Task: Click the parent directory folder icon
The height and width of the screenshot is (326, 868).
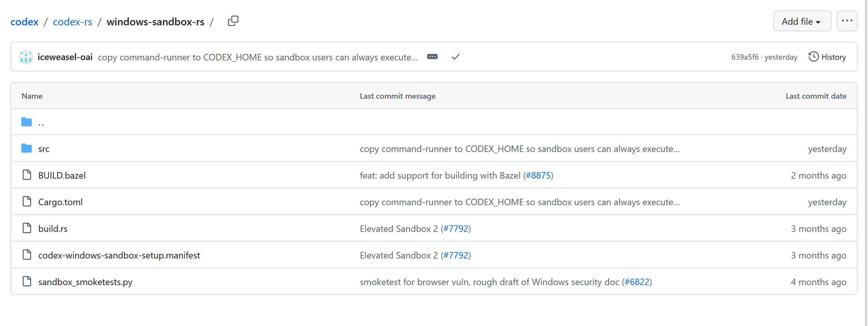Action: tap(27, 122)
